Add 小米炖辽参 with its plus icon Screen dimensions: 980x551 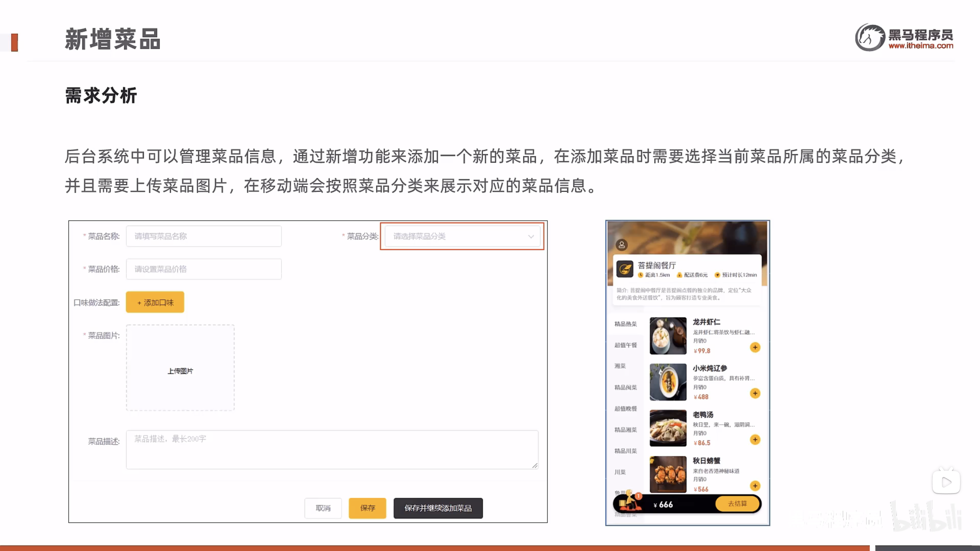tap(755, 393)
